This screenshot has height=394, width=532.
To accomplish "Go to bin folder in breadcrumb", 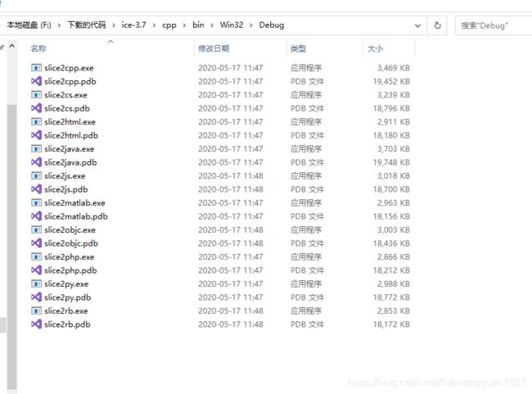I will [198, 25].
